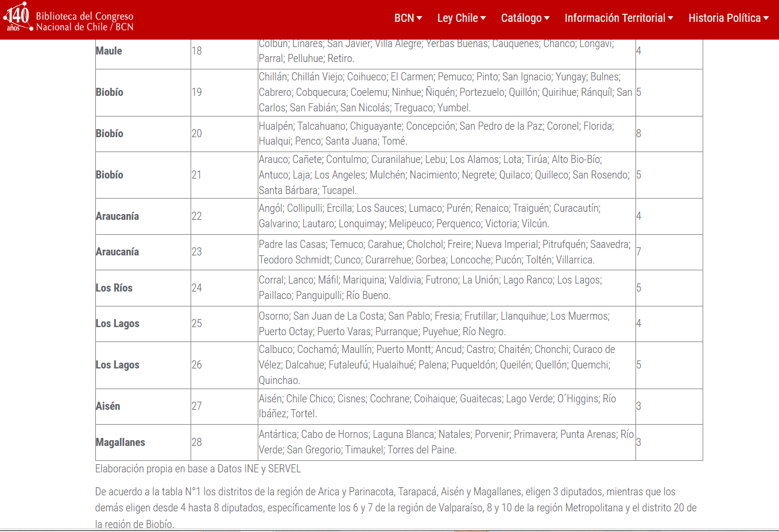The image size is (779, 532).
Task: Select district number 19 cell
Action: pyautogui.click(x=224, y=92)
